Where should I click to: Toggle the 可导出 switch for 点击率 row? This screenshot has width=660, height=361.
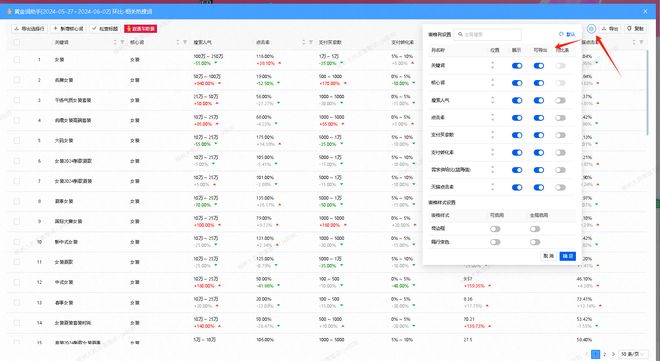[539, 118]
